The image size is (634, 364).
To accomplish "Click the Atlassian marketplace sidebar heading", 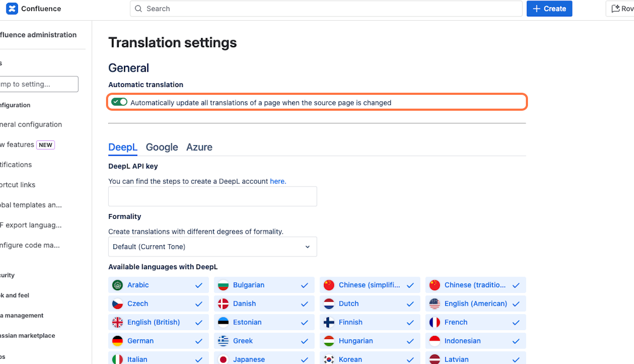I will click(28, 336).
